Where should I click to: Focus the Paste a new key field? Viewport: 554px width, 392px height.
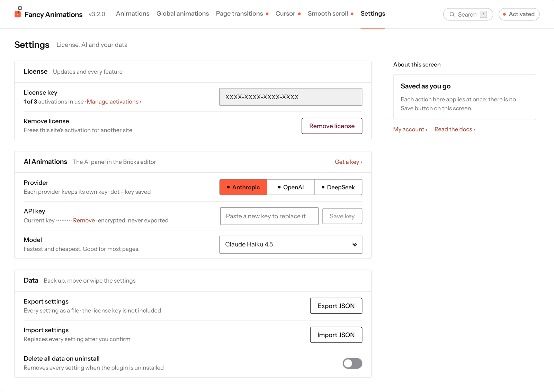click(269, 216)
